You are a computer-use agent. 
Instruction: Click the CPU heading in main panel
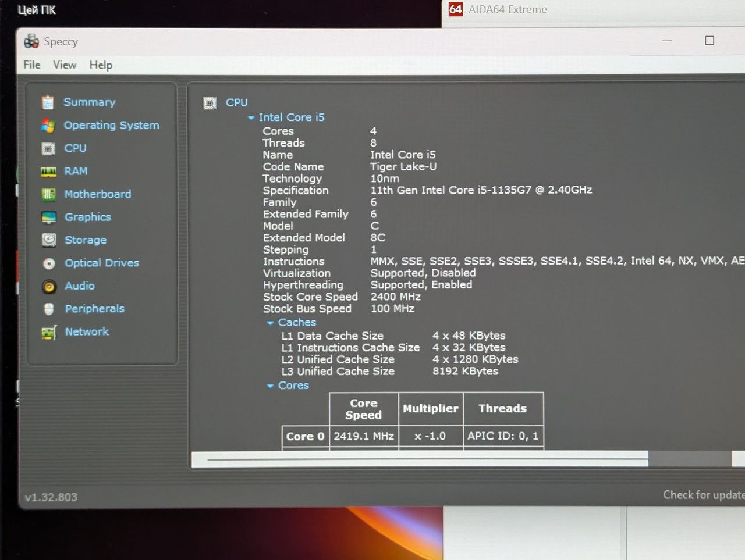(x=237, y=102)
